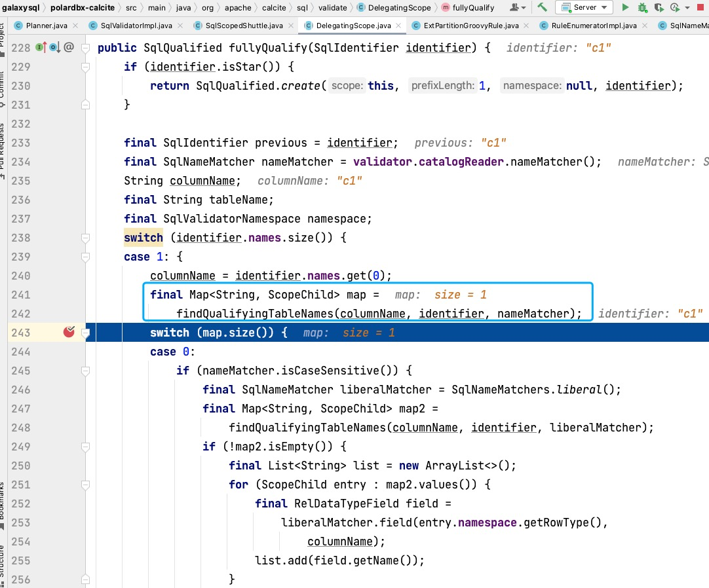Close the Planner.java tab
The height and width of the screenshot is (588, 709).
75,26
